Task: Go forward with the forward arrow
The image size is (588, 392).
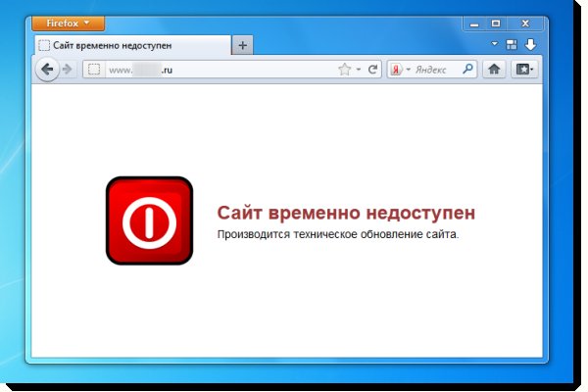Action: pos(67,70)
